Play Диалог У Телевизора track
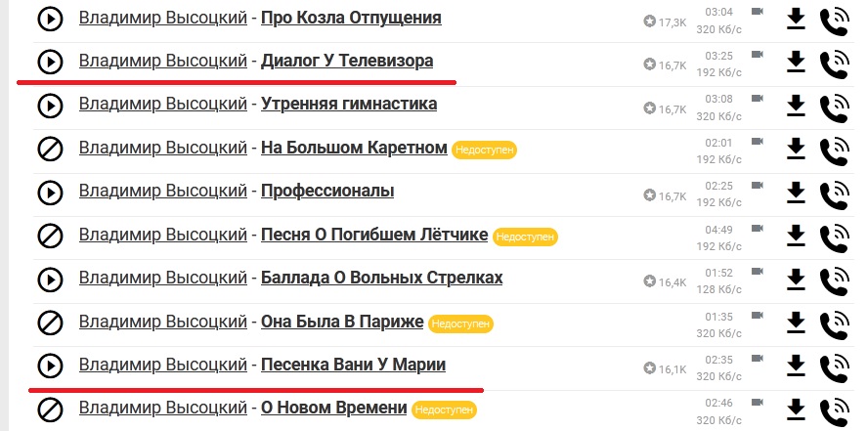 [x=50, y=62]
